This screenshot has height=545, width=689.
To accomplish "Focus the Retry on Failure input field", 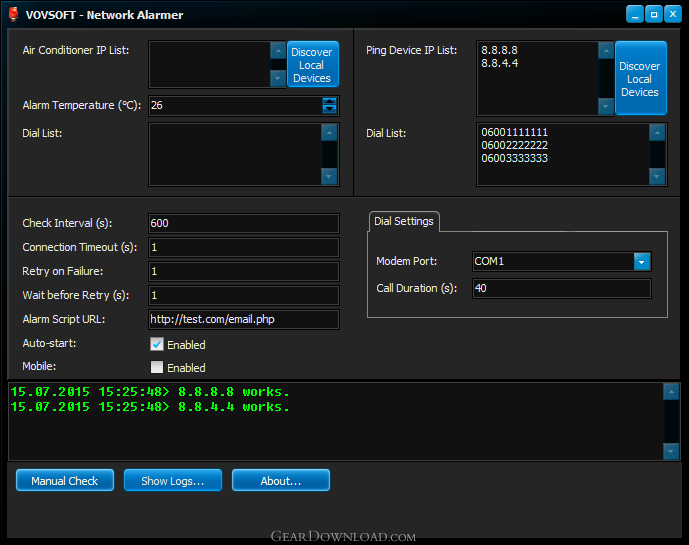I will click(244, 271).
